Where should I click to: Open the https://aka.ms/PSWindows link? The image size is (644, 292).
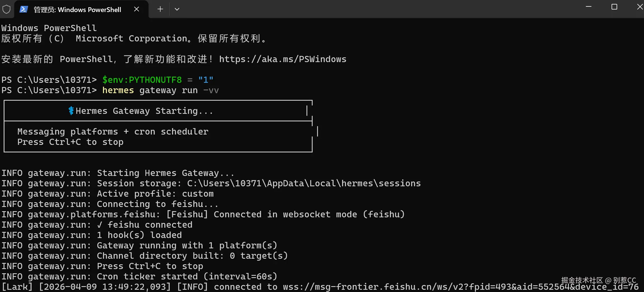(x=282, y=59)
